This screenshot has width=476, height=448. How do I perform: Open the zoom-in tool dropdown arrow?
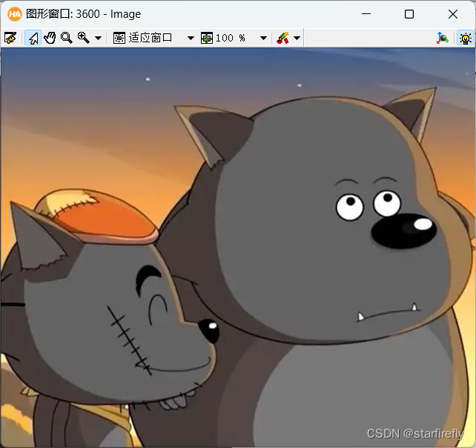point(98,39)
